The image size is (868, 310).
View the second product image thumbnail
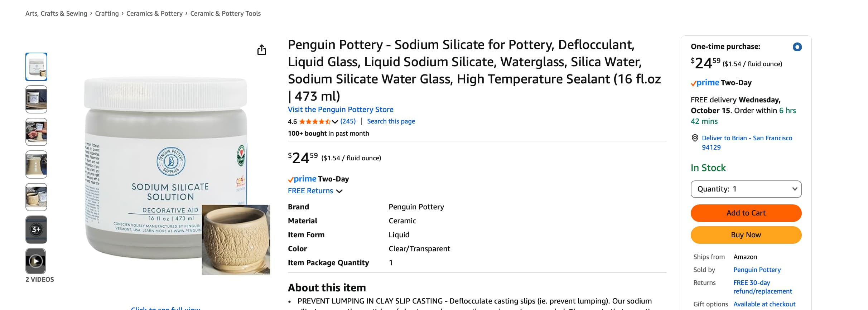point(36,99)
